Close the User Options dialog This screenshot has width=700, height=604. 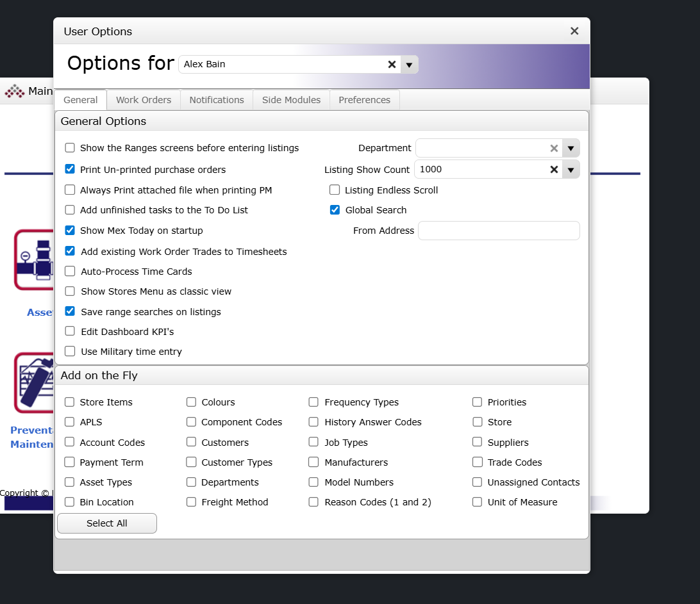click(x=574, y=31)
